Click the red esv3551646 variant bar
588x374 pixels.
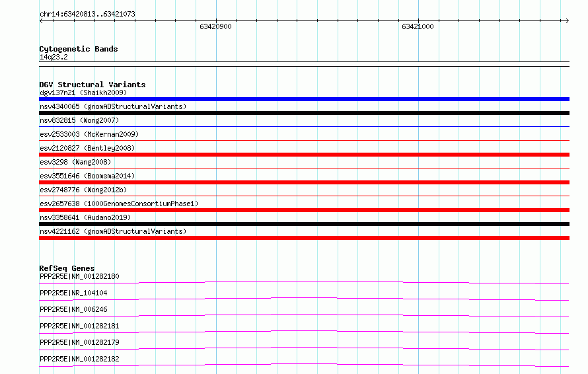304,182
